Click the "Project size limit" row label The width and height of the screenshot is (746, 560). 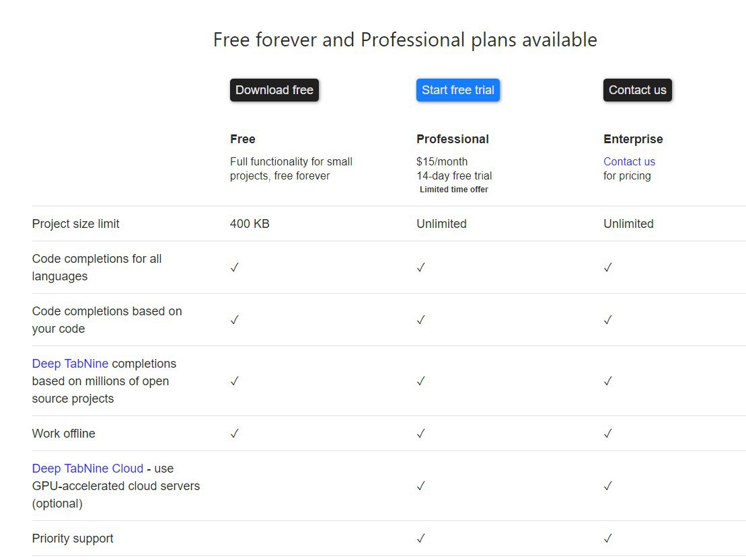(75, 224)
